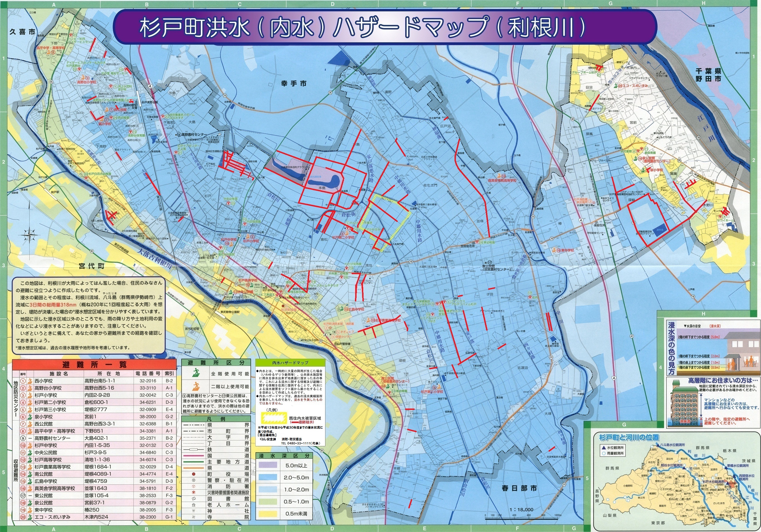Click 昌平中学・高等学校 in the shelter list
Image resolution: width=761 pixels, height=532 pixels.
click(55, 431)
